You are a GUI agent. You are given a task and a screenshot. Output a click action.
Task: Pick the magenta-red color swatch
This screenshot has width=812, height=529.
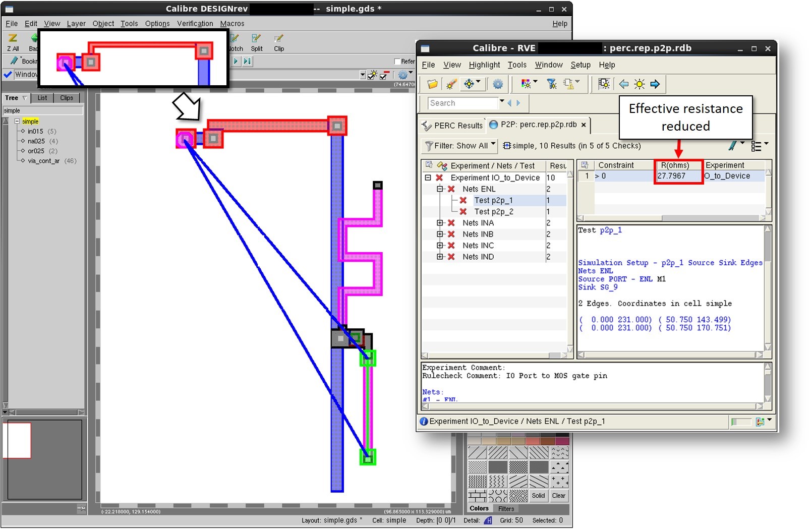(562, 441)
